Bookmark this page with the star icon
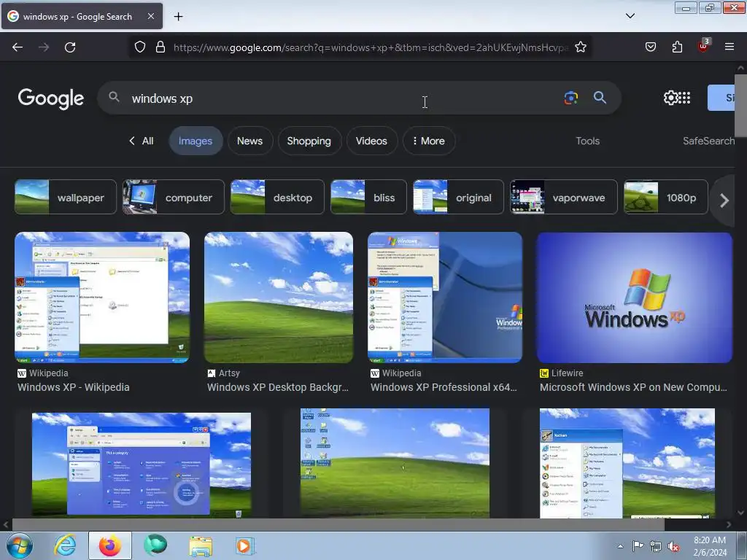Viewport: 747px width, 560px height. pos(580,47)
